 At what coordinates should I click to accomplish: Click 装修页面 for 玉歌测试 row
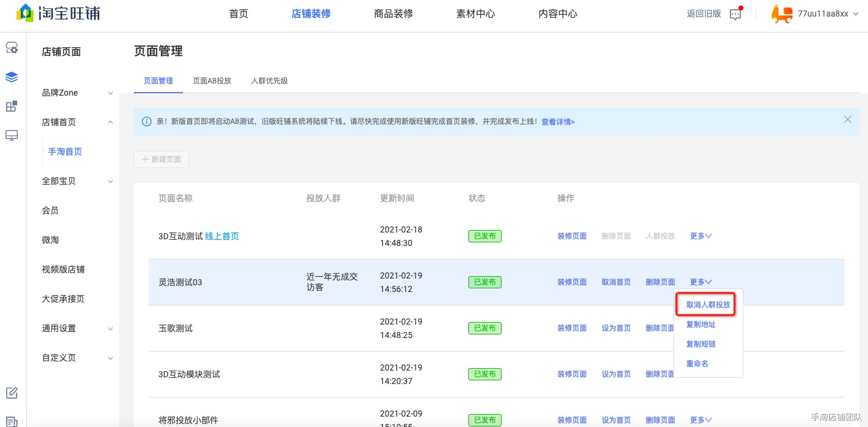coord(572,328)
